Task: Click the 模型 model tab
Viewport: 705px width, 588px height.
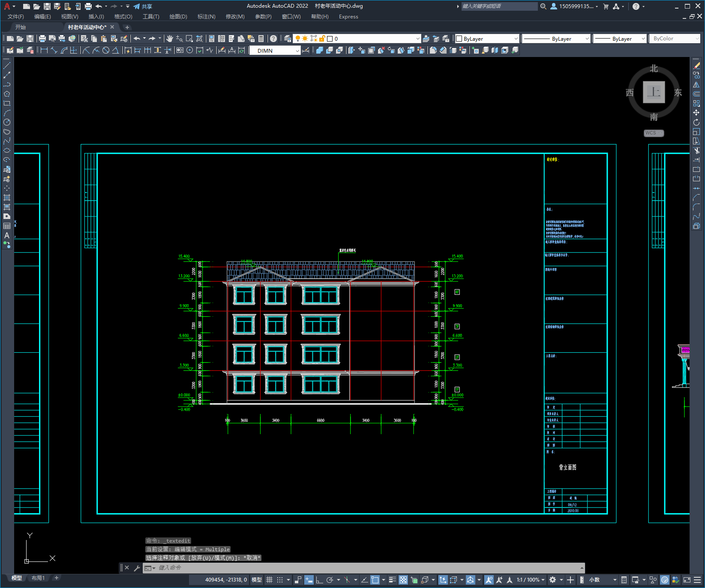Action: tap(17, 578)
